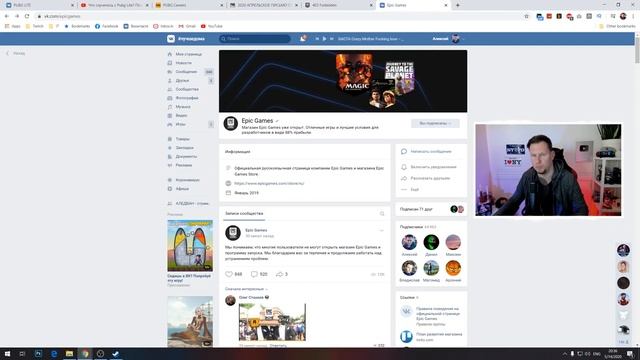Image resolution: width=640 pixels, height=360 pixels.
Task: Click the Афиша sidebar icon
Action: [170, 189]
